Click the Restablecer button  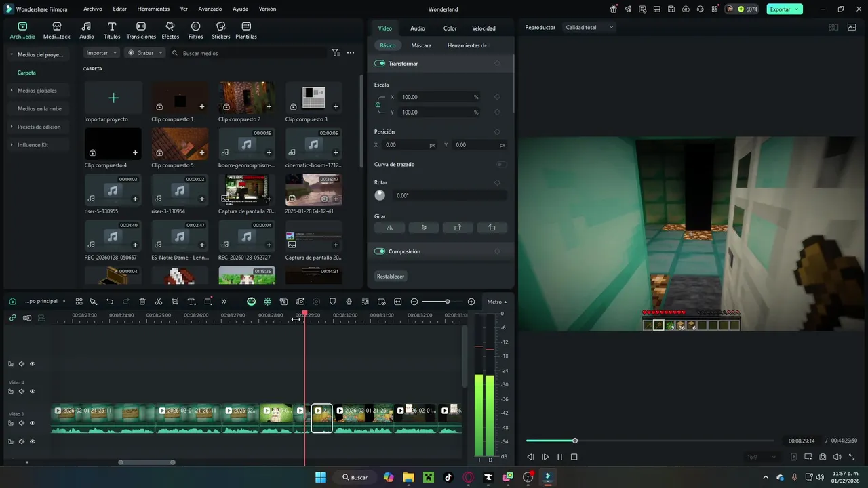point(391,277)
